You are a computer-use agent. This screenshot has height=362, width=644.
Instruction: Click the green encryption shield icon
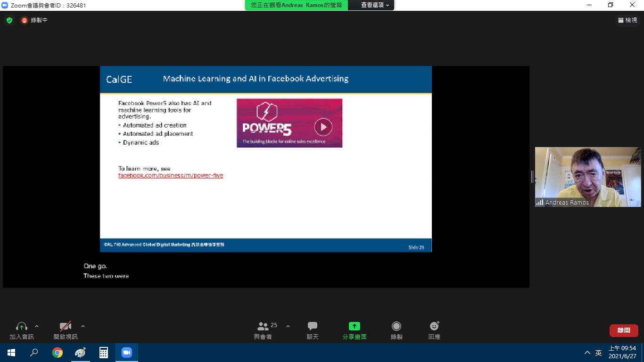pos(9,20)
